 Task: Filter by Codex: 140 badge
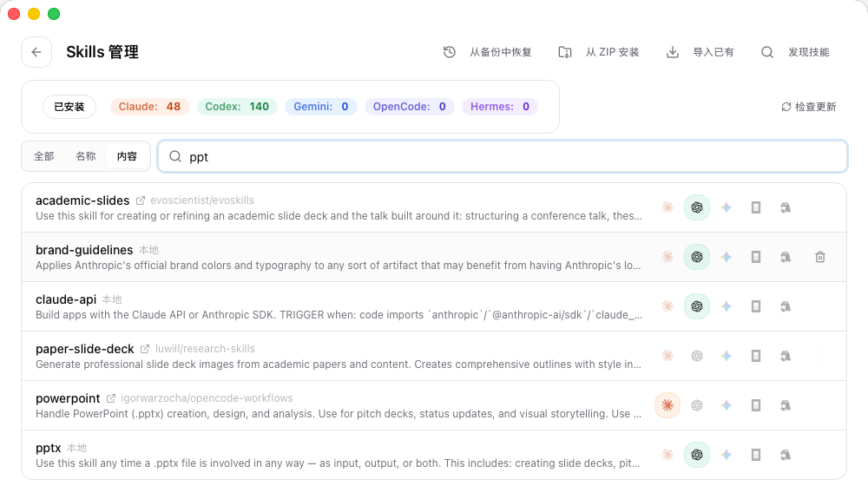(x=237, y=106)
